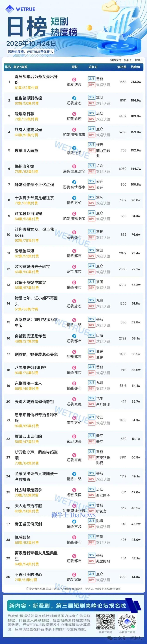Screen dimensions: 147x644
Task: Open the drama 天降太奶奶是修仙老祖
Action: pos(34,402)
